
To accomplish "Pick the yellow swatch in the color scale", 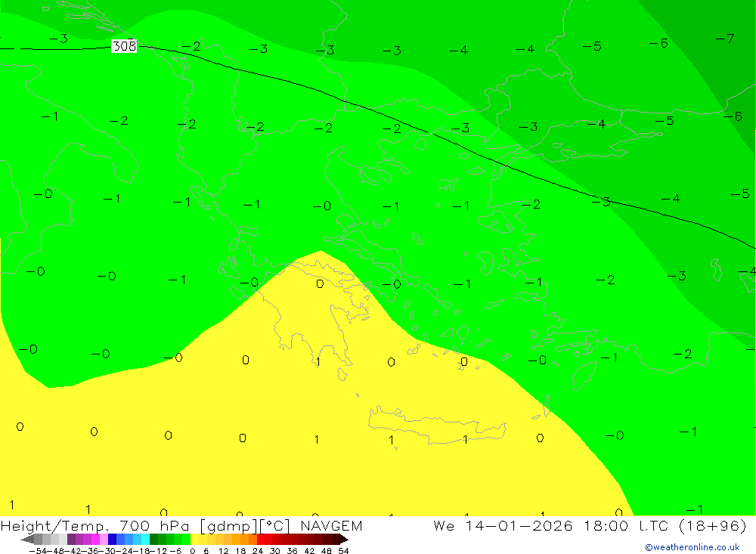I will pos(195,540).
